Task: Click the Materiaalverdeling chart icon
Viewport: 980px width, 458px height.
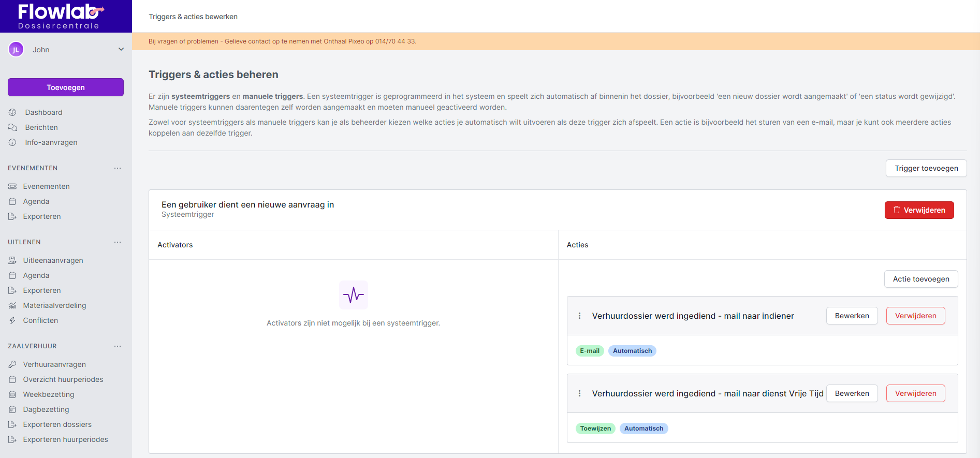Action: [x=12, y=305]
